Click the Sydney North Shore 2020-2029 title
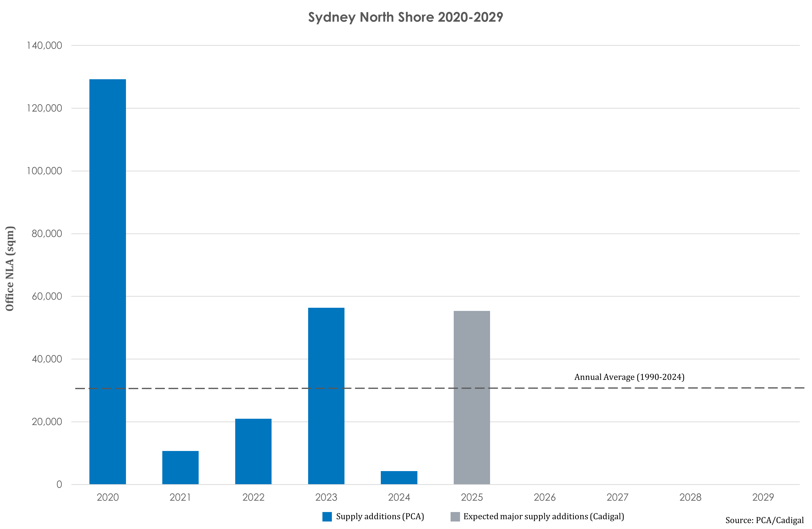The height and width of the screenshot is (529, 812). (405, 17)
